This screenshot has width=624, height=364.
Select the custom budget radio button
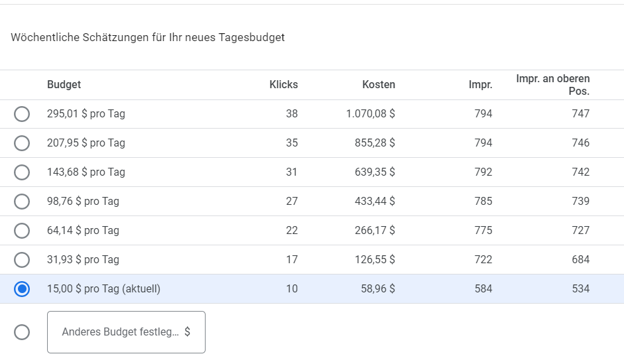coord(22,332)
